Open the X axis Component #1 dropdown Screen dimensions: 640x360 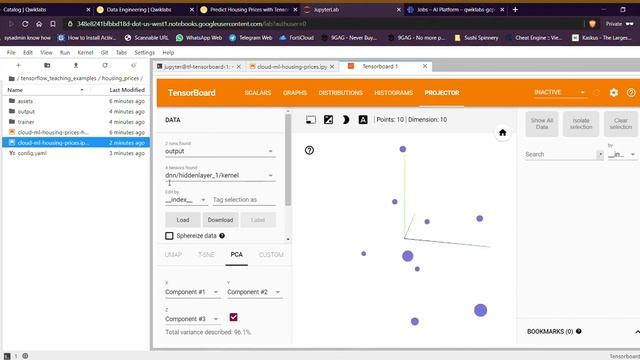(x=192, y=292)
